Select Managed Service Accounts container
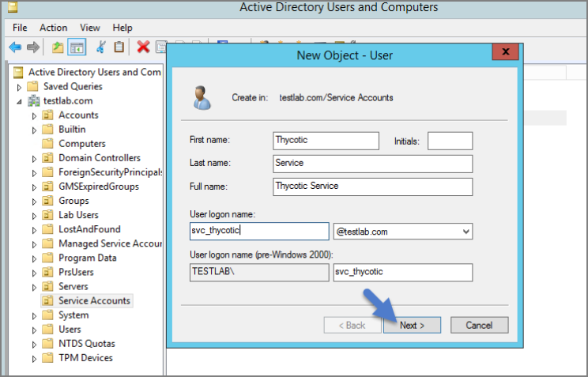 pyautogui.click(x=111, y=243)
